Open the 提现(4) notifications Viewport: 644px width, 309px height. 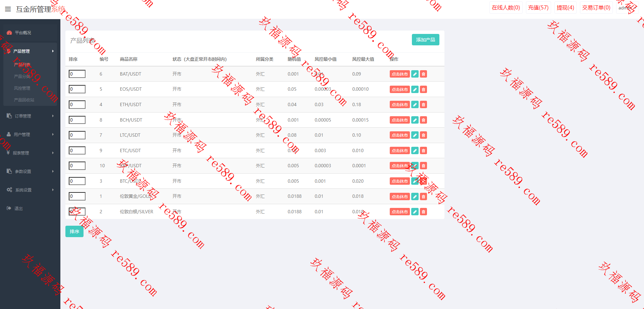pos(566,7)
